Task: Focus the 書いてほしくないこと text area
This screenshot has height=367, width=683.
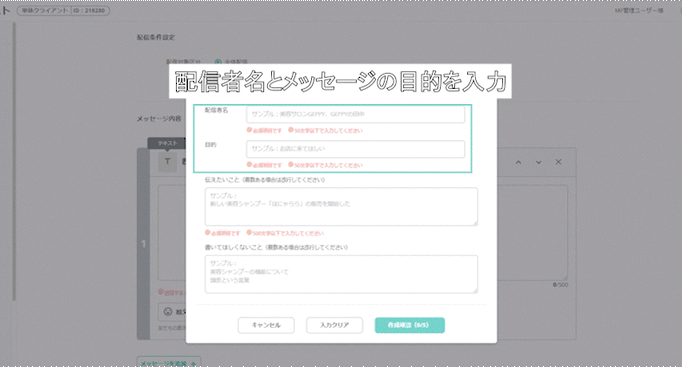Action: coord(341,274)
